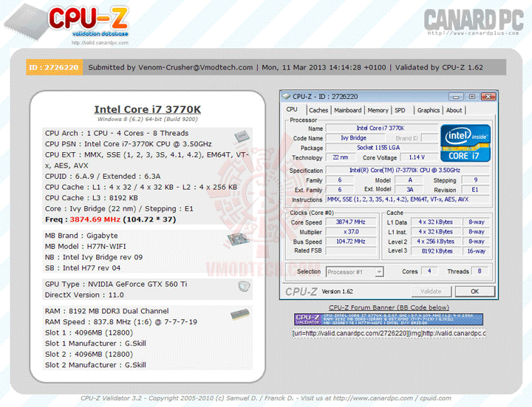
Task: Click the MB Model : H77N-WIFI line
Action: 86,246
